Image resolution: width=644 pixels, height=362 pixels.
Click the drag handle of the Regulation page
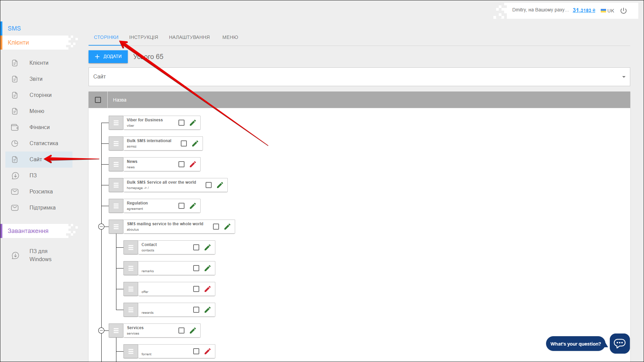coord(116,206)
